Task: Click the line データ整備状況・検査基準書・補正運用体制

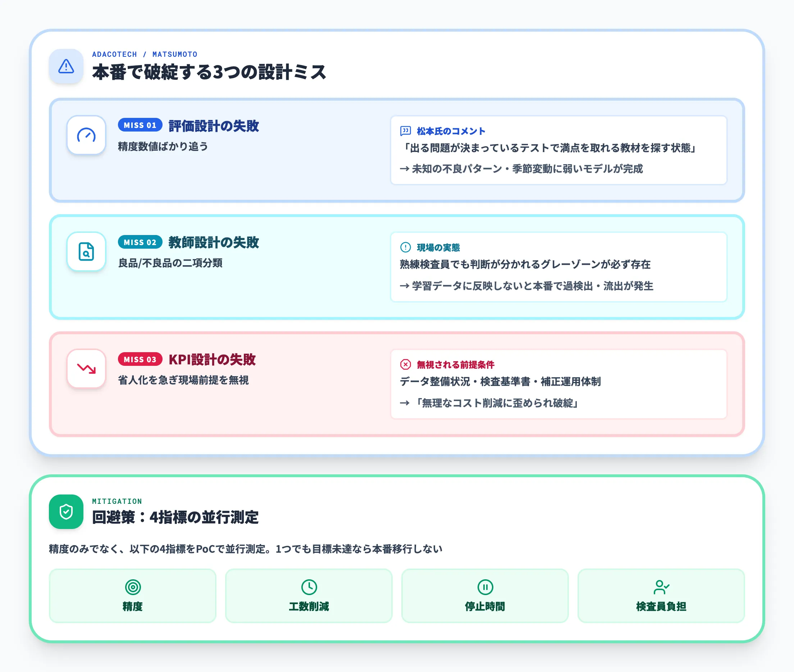Action: click(x=500, y=381)
